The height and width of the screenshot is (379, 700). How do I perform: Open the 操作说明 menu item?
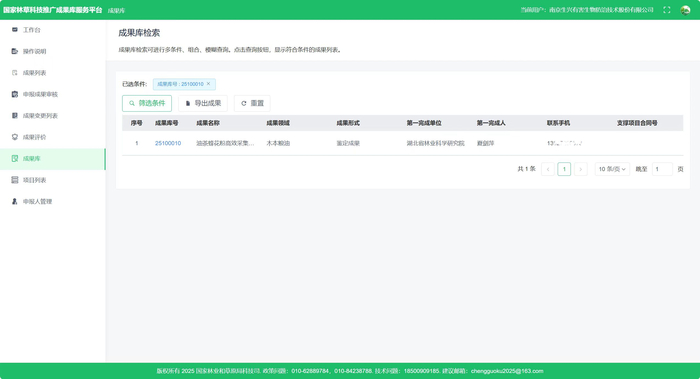(53, 51)
